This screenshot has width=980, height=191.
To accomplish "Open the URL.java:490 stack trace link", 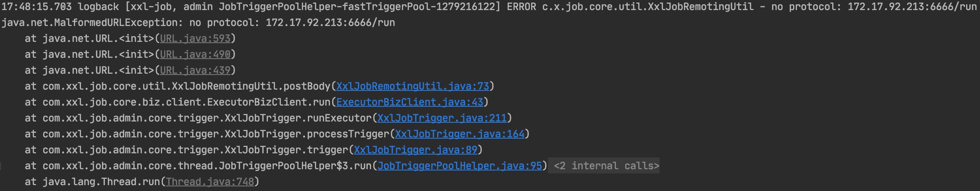I will pos(195,54).
